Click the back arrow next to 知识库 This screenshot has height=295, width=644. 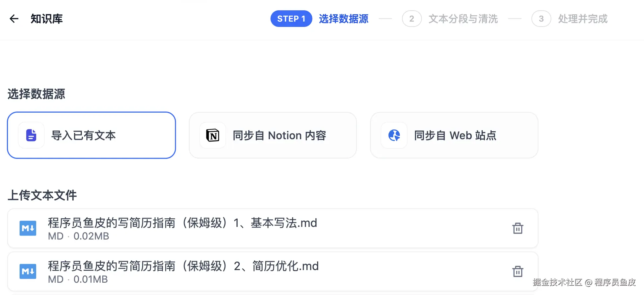point(14,19)
